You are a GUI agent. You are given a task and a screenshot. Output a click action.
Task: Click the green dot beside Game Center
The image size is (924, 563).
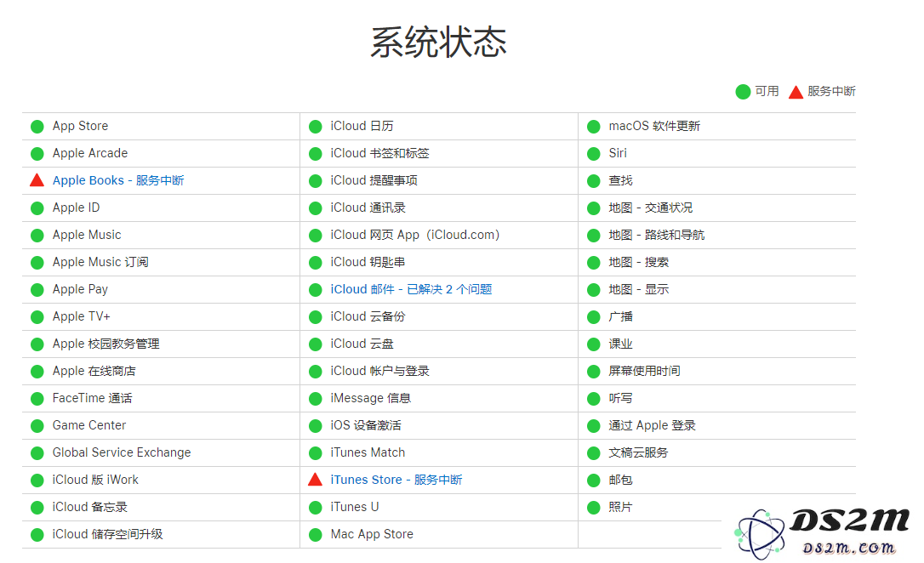click(37, 426)
